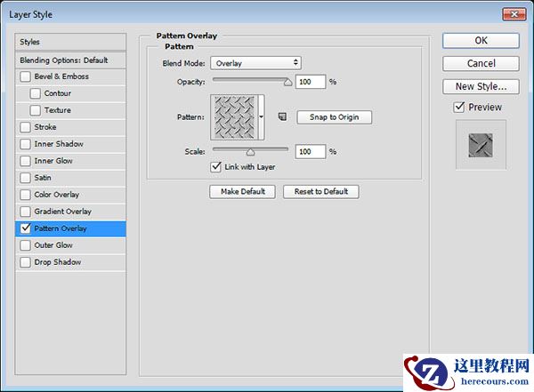This screenshot has width=534, height=392.
Task: Click the diamond-plate pattern thumbnail
Action: point(234,117)
